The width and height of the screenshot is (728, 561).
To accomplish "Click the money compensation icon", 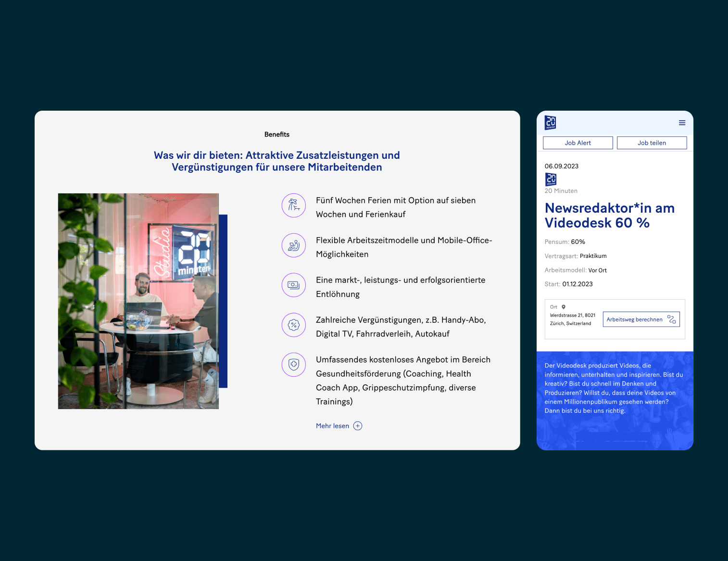I will (x=294, y=285).
